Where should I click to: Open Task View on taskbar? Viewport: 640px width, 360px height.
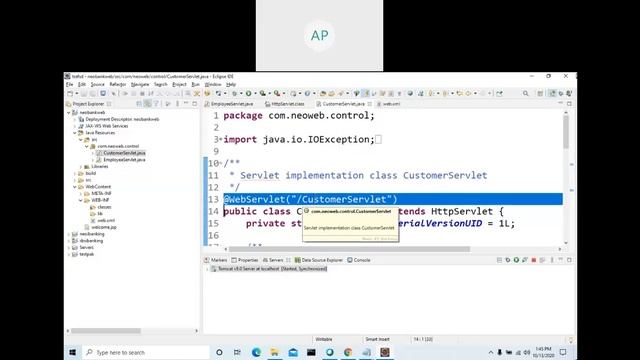[237, 352]
